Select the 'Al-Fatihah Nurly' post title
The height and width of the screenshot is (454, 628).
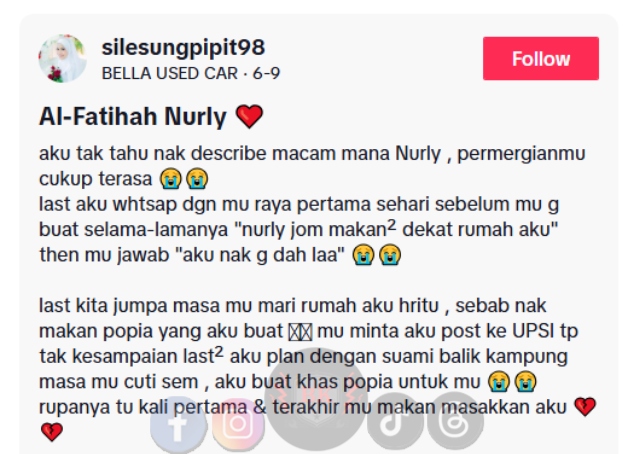(x=133, y=117)
